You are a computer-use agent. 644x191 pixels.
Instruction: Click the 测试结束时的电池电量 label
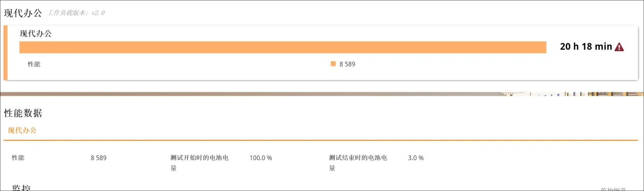pyautogui.click(x=358, y=163)
